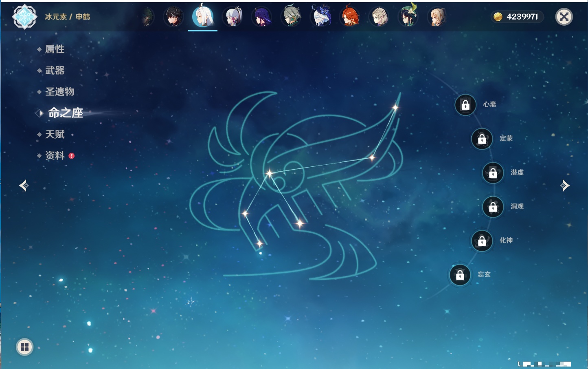Switch to the silver ponytail character portrait
This screenshot has height=369, width=588.
(x=233, y=17)
